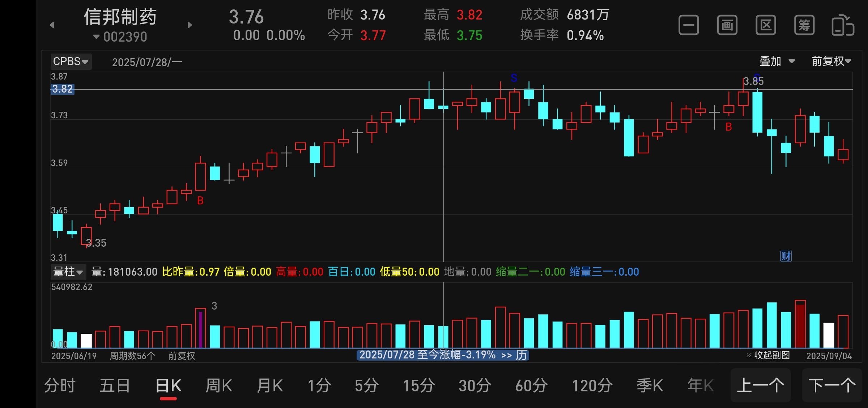Open the 前复权 adjustment dropdown
The image size is (868, 408).
pyautogui.click(x=831, y=61)
